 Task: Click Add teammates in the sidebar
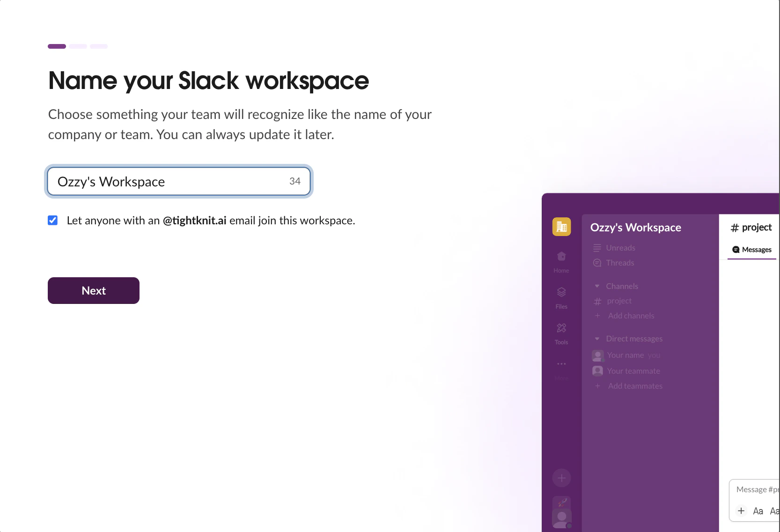click(634, 385)
